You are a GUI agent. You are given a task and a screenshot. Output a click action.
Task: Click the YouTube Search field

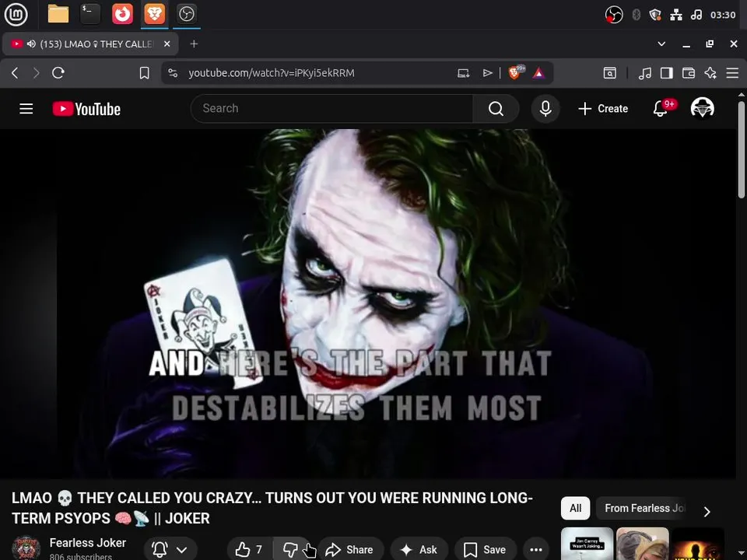tap(332, 109)
